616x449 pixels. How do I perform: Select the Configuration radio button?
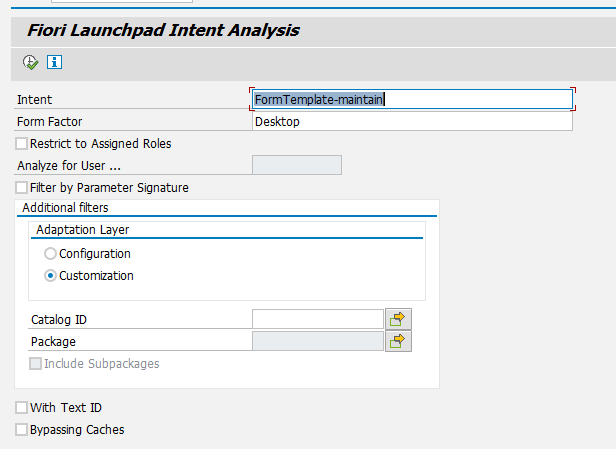(x=50, y=254)
